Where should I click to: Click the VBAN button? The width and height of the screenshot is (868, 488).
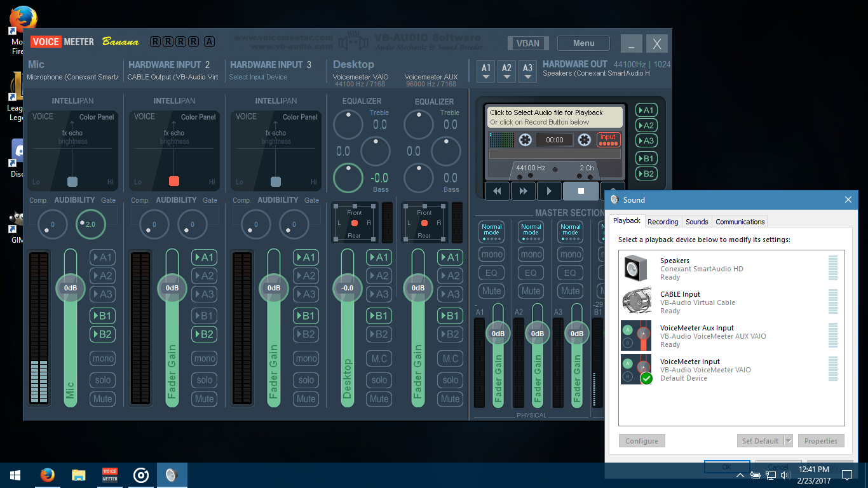527,43
